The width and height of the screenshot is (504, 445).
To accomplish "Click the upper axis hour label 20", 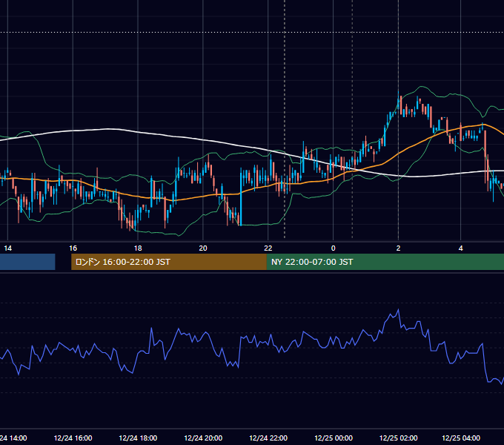I will tap(203, 248).
